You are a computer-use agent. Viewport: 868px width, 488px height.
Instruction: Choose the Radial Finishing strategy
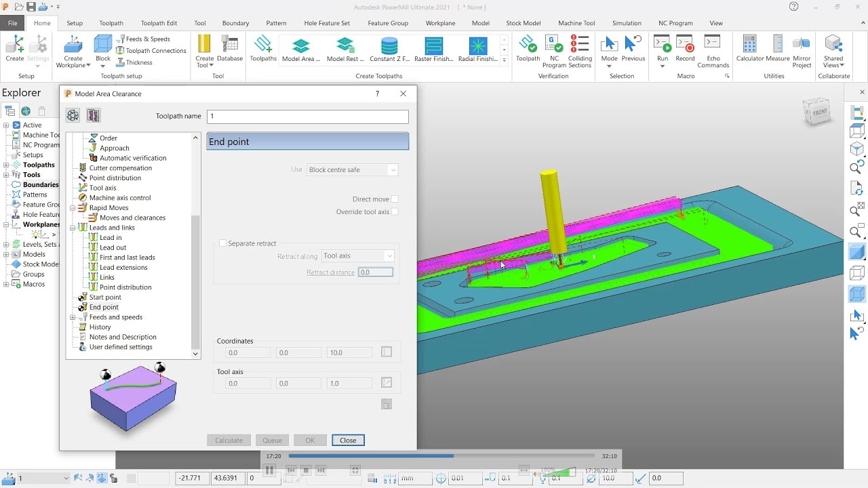[x=478, y=49]
